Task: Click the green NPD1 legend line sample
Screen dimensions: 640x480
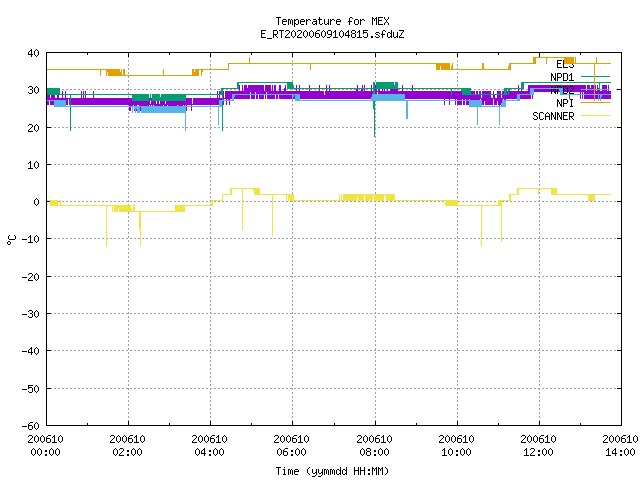Action: [x=595, y=76]
